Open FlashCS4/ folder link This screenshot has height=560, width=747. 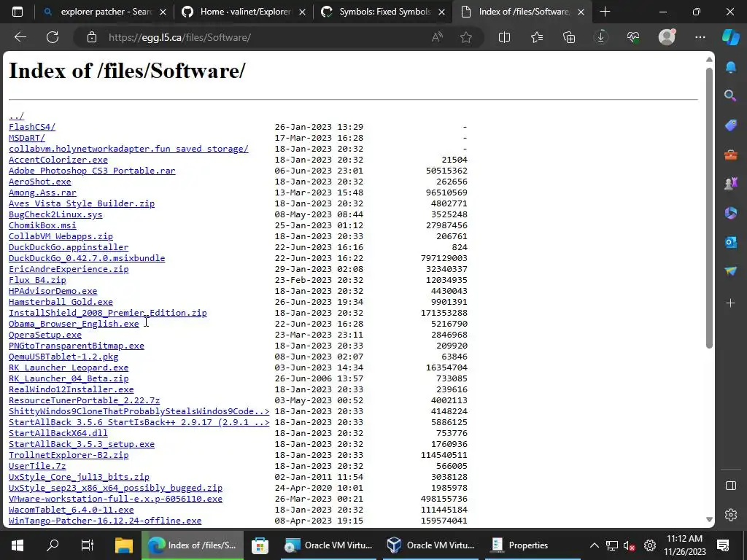pos(32,127)
